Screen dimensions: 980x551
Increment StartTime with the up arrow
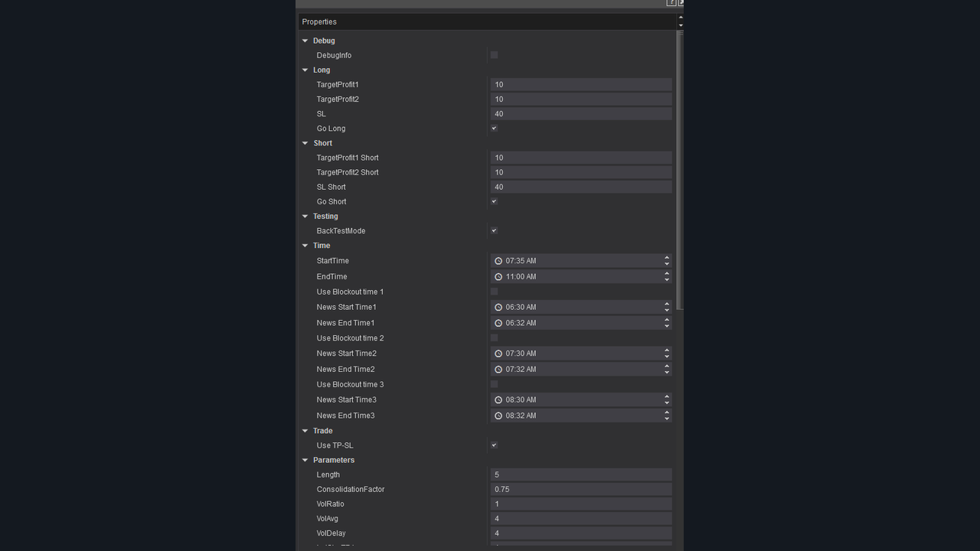coord(667,258)
